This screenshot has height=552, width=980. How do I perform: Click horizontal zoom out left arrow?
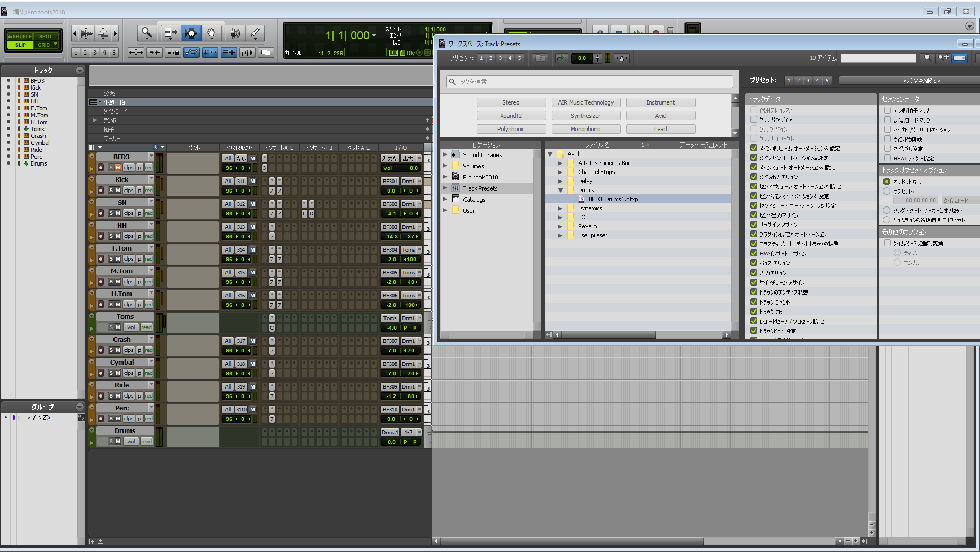74,33
